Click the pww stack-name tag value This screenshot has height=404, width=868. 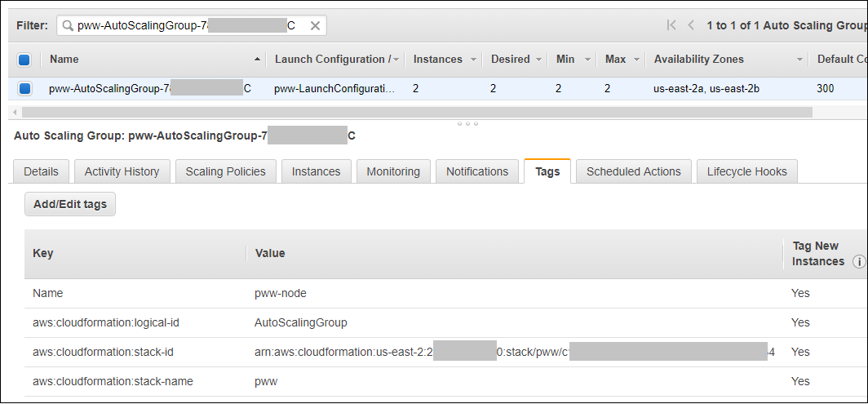[266, 381]
